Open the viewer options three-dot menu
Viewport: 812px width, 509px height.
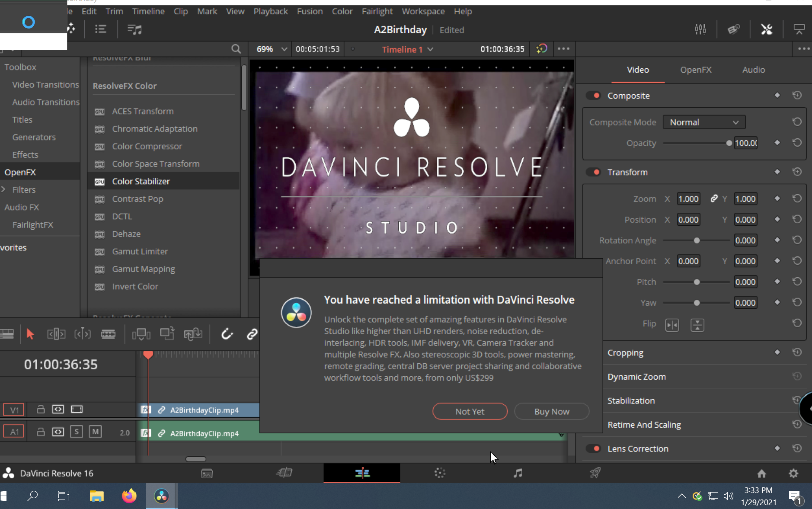pos(563,49)
